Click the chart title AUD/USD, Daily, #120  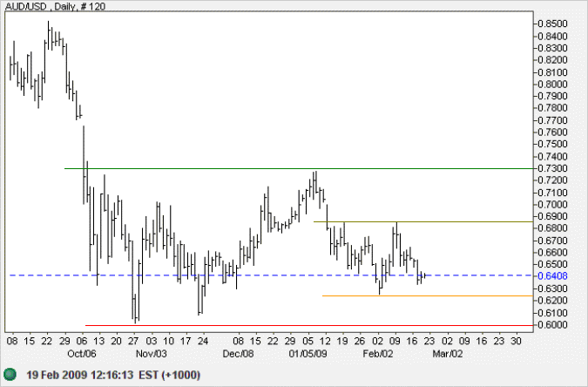tap(55, 6)
